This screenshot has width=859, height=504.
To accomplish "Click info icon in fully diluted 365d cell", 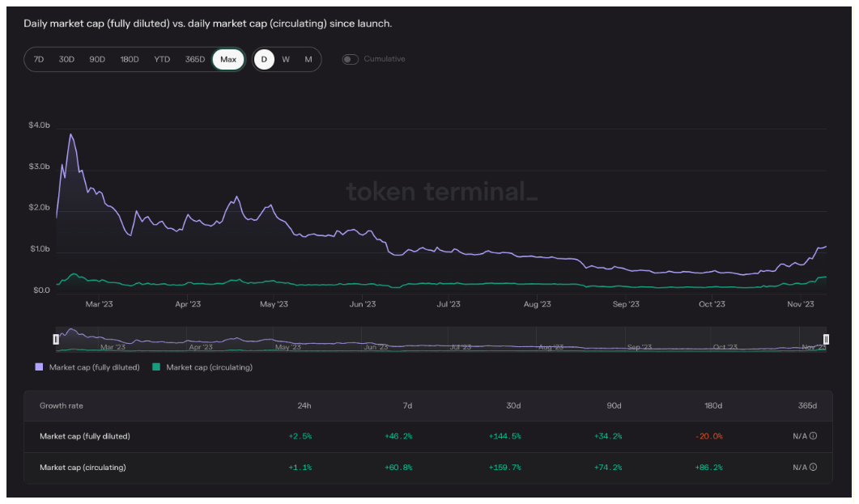I will 813,436.
